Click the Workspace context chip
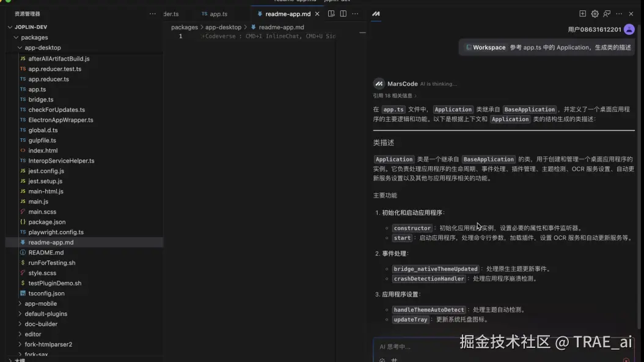 [488, 46]
